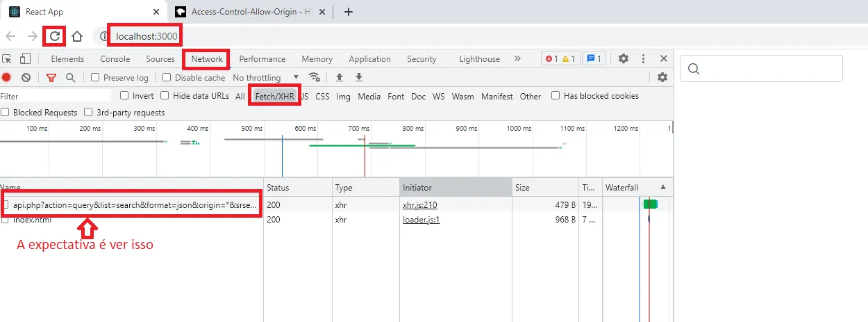Reload the page with the refresh icon
The width and height of the screenshot is (868, 322).
[54, 35]
